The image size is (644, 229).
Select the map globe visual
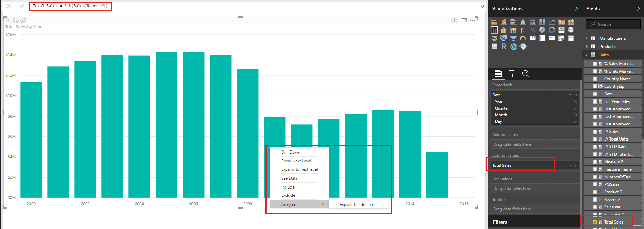tap(571, 30)
